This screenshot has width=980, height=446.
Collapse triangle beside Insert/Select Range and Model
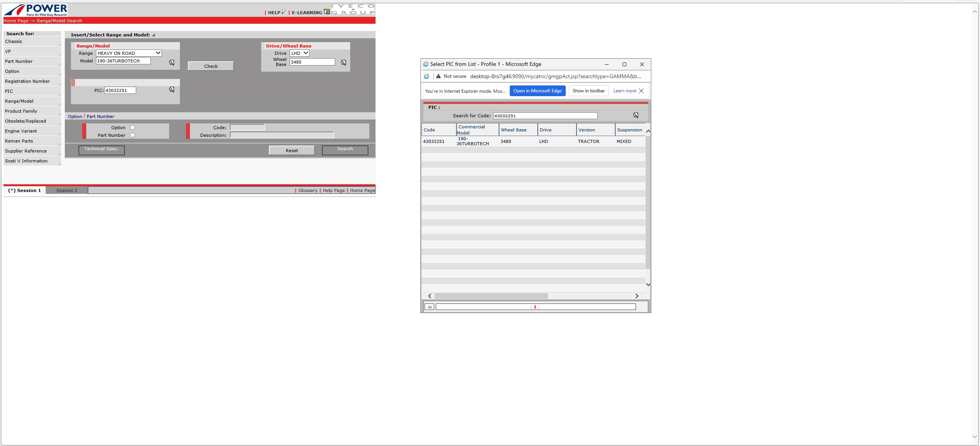click(x=153, y=35)
